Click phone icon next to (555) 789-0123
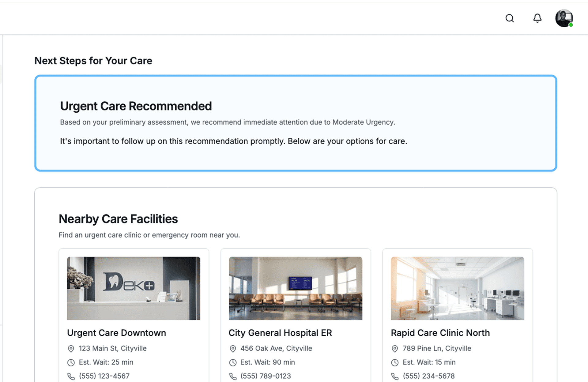The width and height of the screenshot is (588, 382). coord(233,376)
